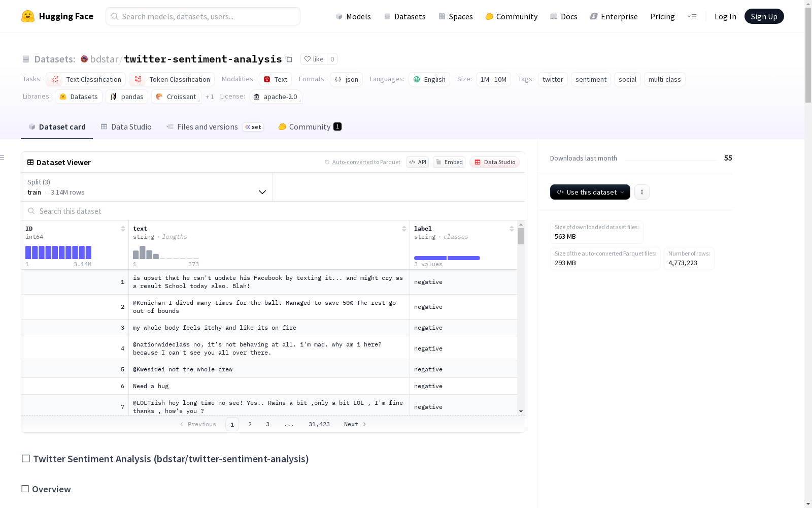Focus the Search models, datasets, users field

203,16
